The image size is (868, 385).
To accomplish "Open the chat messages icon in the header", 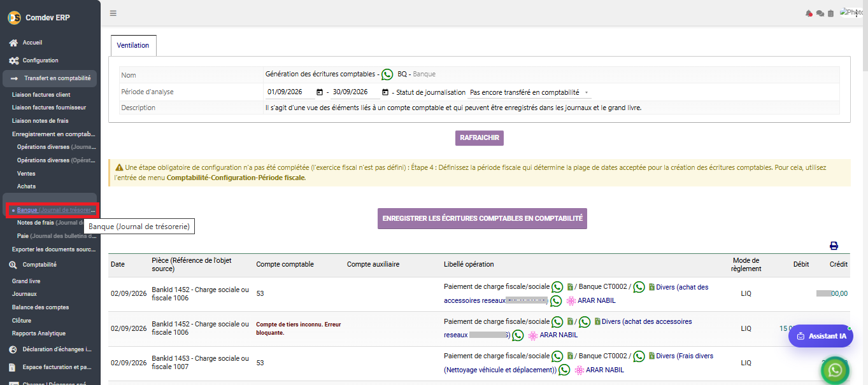I will [820, 13].
